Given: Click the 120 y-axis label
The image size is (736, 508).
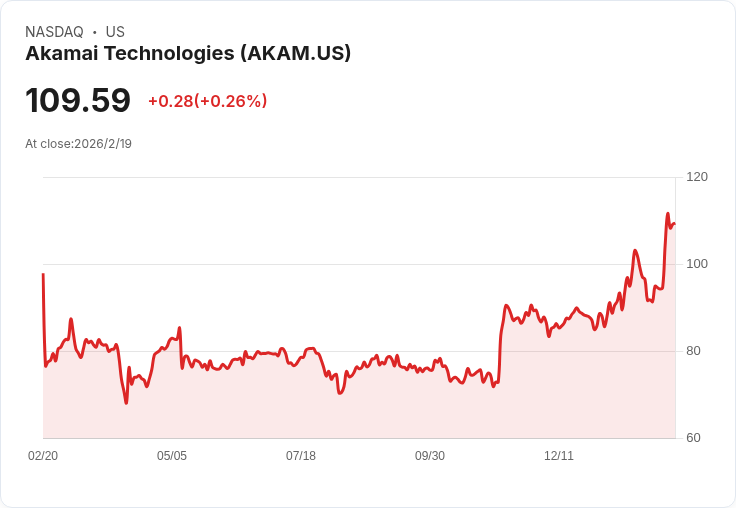Looking at the screenshot, I should (697, 177).
